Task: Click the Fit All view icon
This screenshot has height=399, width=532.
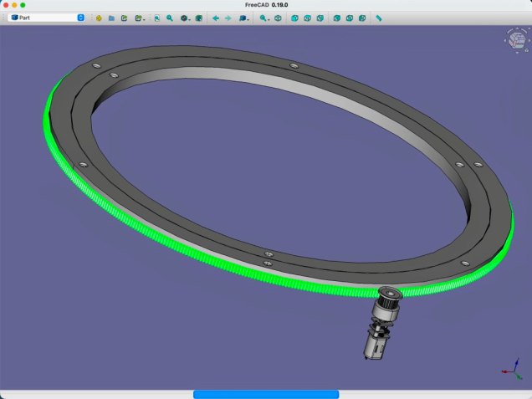Action: click(156, 17)
